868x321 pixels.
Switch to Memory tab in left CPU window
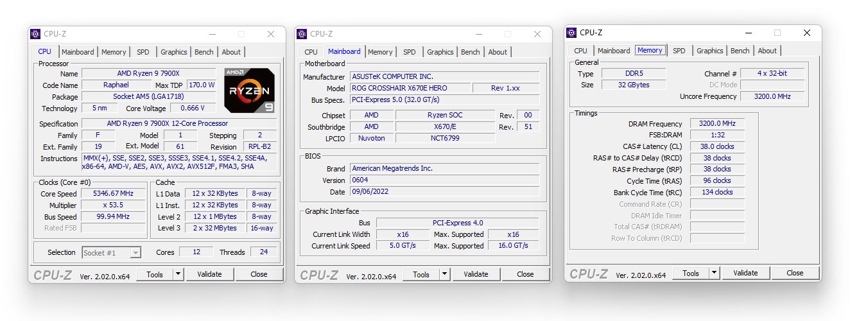coord(114,52)
